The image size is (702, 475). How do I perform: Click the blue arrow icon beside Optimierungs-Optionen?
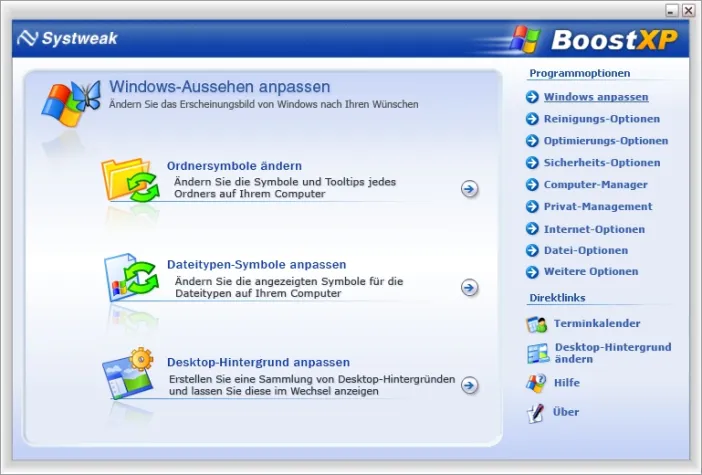532,141
